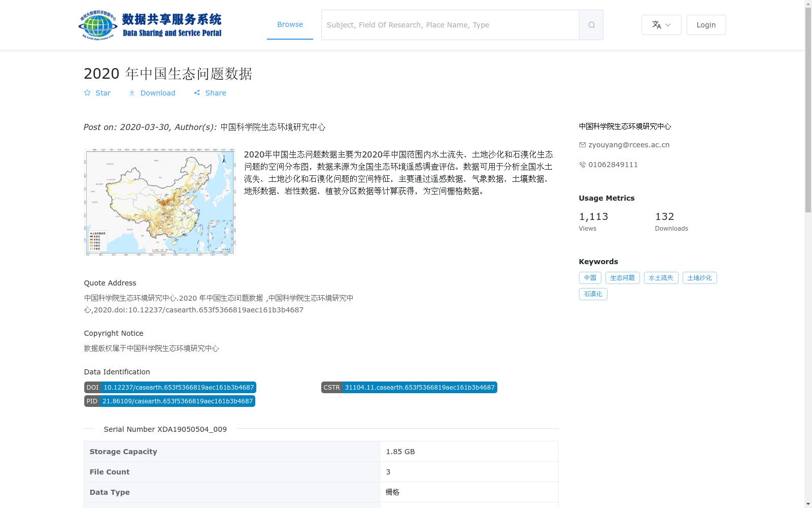The image size is (812, 508).
Task: Open the China ecological map thumbnail
Action: pyautogui.click(x=160, y=202)
